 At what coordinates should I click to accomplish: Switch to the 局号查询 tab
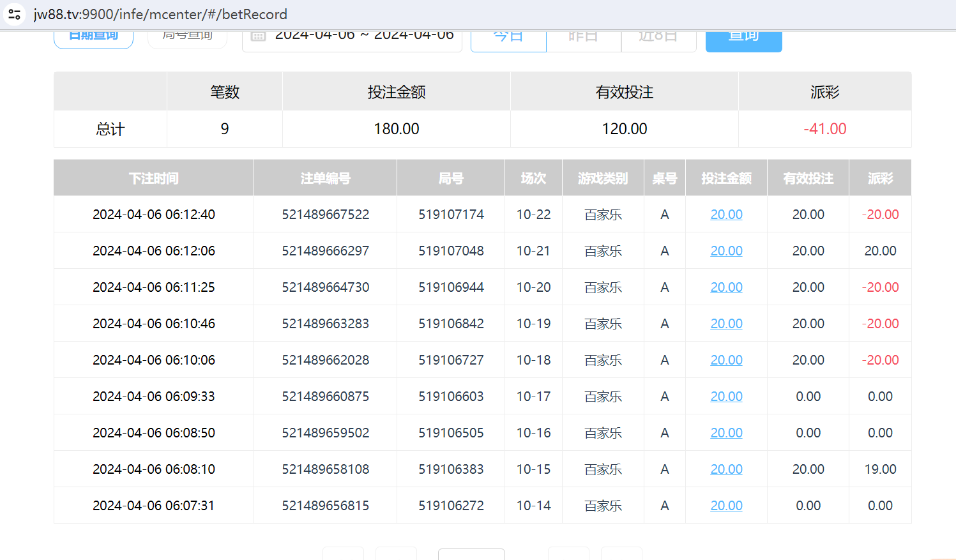187,37
